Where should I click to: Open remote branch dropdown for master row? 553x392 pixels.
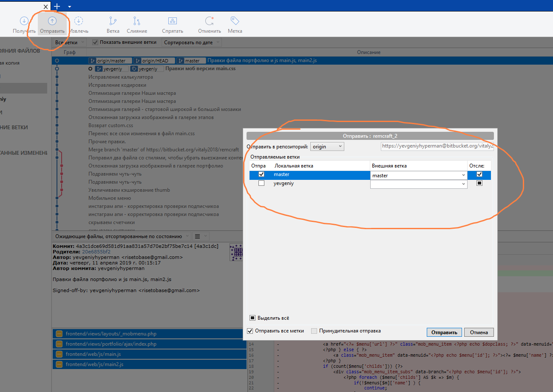pyautogui.click(x=463, y=175)
